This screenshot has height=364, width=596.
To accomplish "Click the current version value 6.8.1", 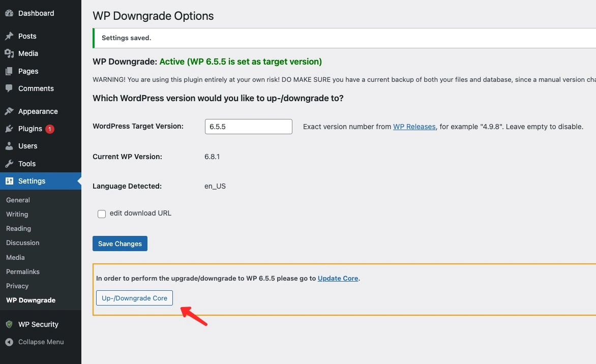I will [x=212, y=157].
